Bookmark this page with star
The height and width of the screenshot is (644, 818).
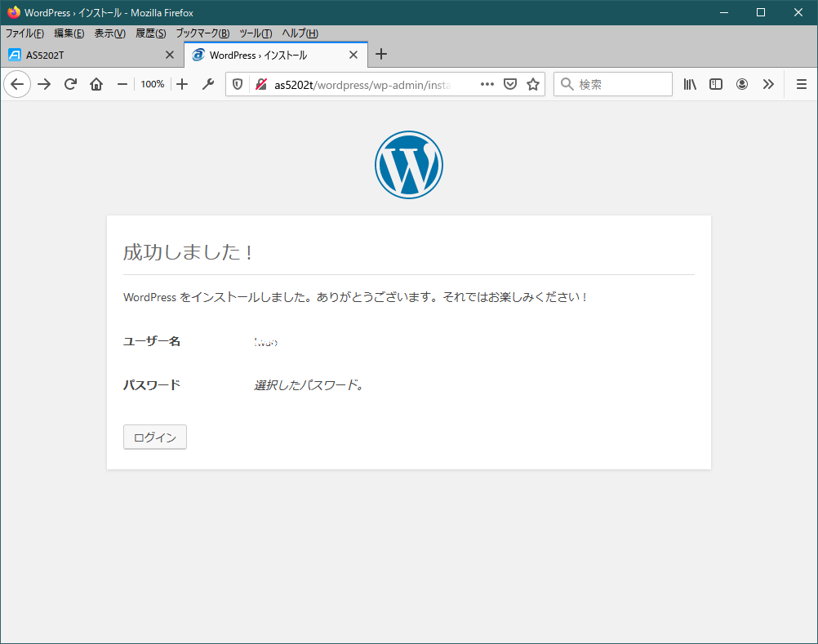point(532,84)
